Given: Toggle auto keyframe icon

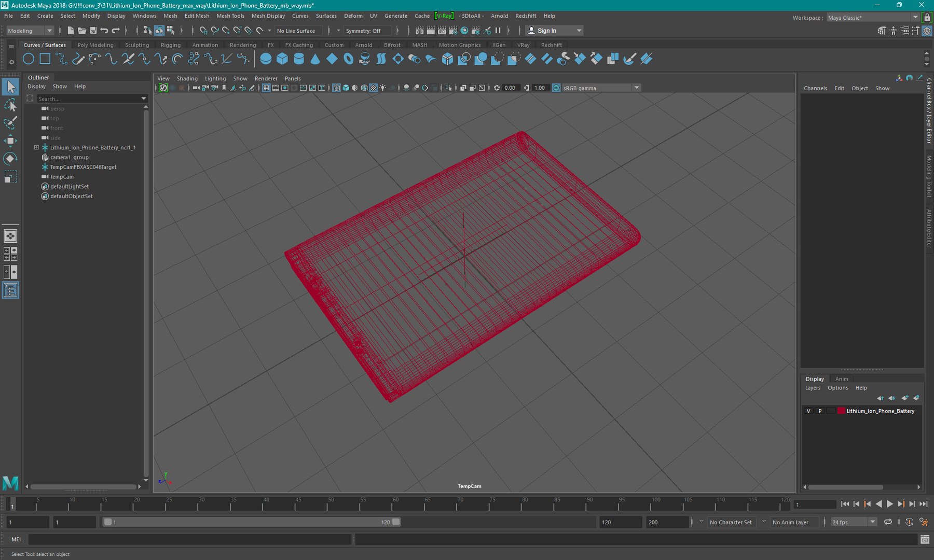Looking at the screenshot, I should coord(909,522).
